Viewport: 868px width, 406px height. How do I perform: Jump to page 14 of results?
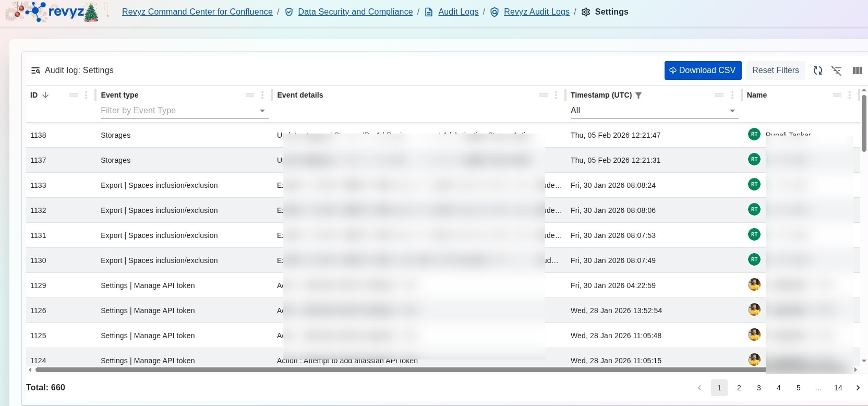[838, 388]
